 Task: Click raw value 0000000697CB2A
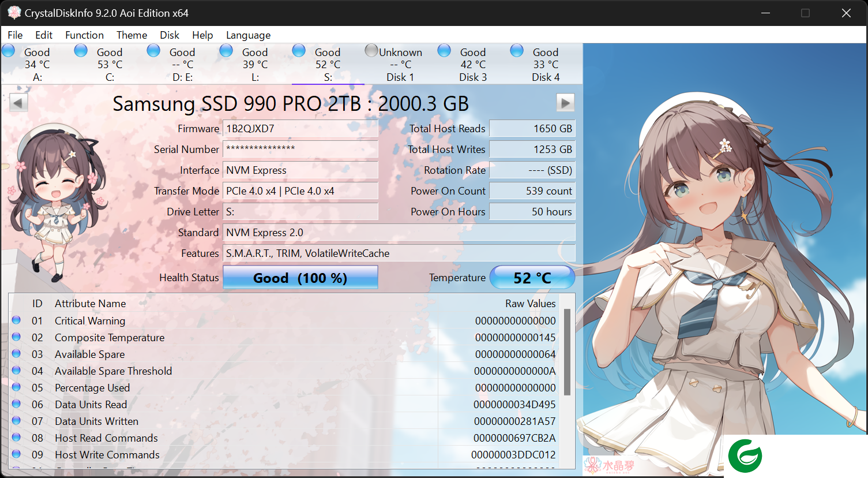(514, 438)
